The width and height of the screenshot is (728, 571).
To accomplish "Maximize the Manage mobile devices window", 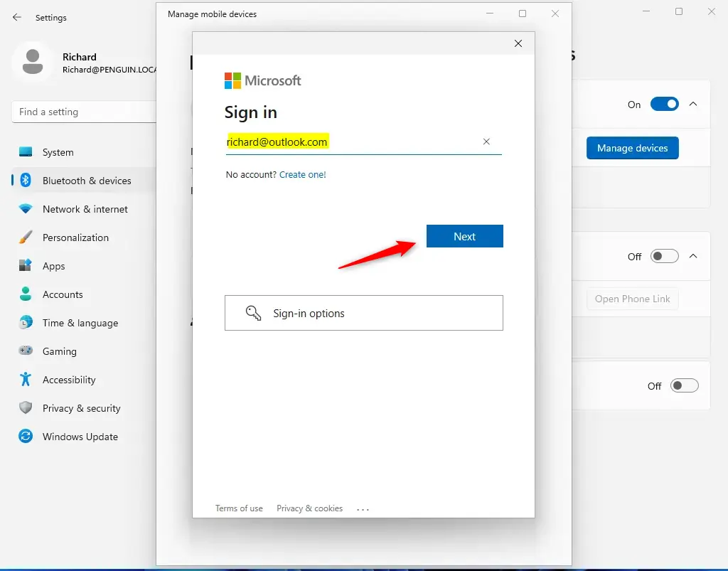I will pos(523,14).
